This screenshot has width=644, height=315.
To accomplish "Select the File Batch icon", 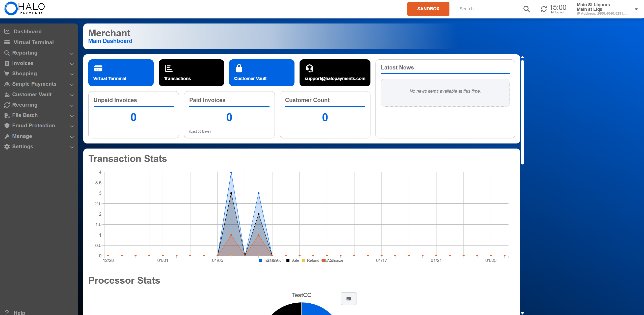I will click(x=7, y=115).
